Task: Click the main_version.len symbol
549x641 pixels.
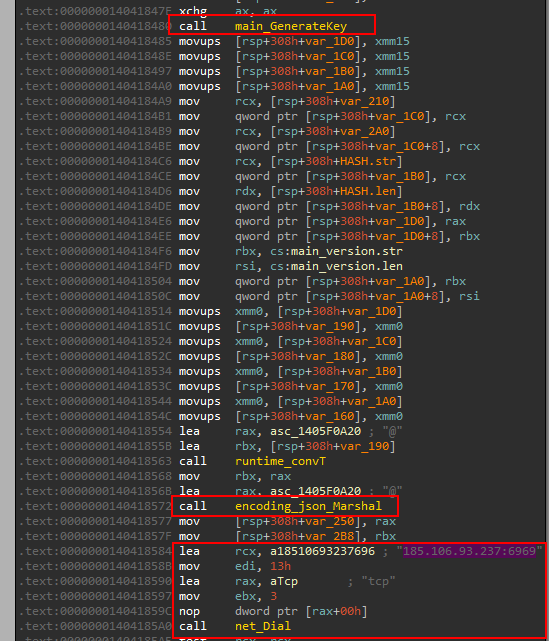Action: pos(347,266)
